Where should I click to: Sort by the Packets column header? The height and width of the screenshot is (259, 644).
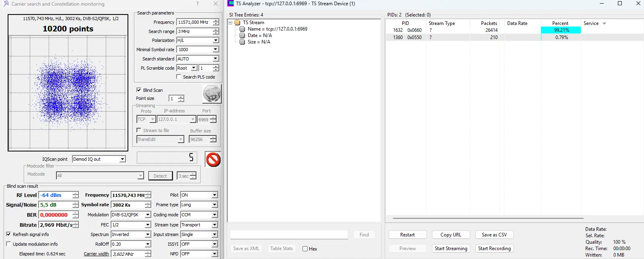[x=489, y=23]
